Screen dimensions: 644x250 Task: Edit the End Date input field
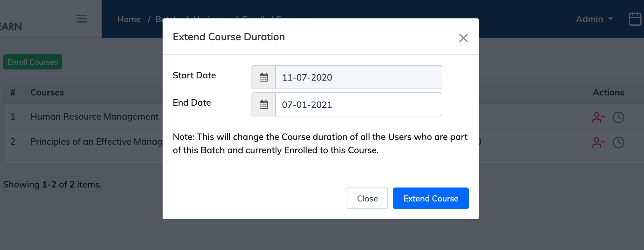[x=358, y=104]
